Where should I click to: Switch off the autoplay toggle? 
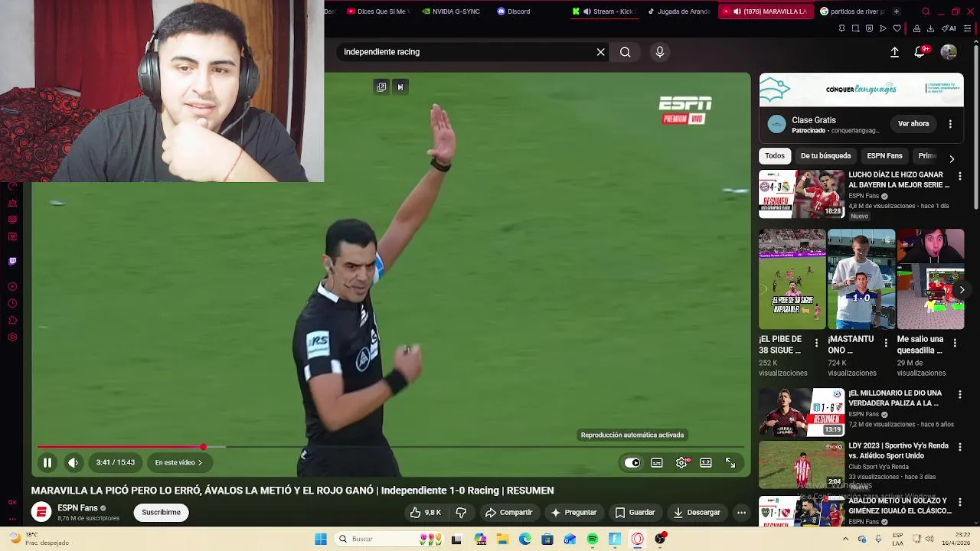point(632,462)
